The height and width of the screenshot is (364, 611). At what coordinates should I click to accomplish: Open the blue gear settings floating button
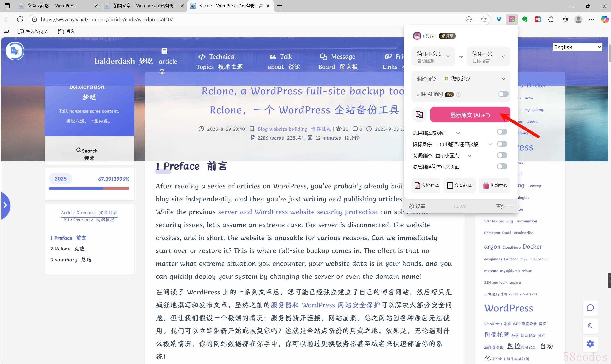click(590, 344)
